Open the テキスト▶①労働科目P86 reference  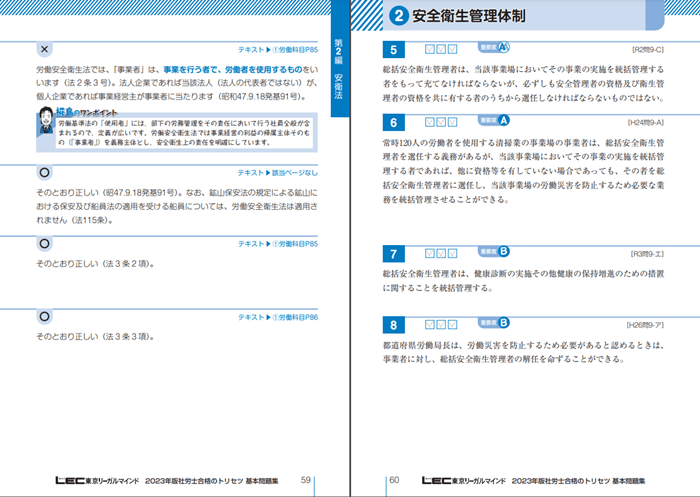(278, 317)
